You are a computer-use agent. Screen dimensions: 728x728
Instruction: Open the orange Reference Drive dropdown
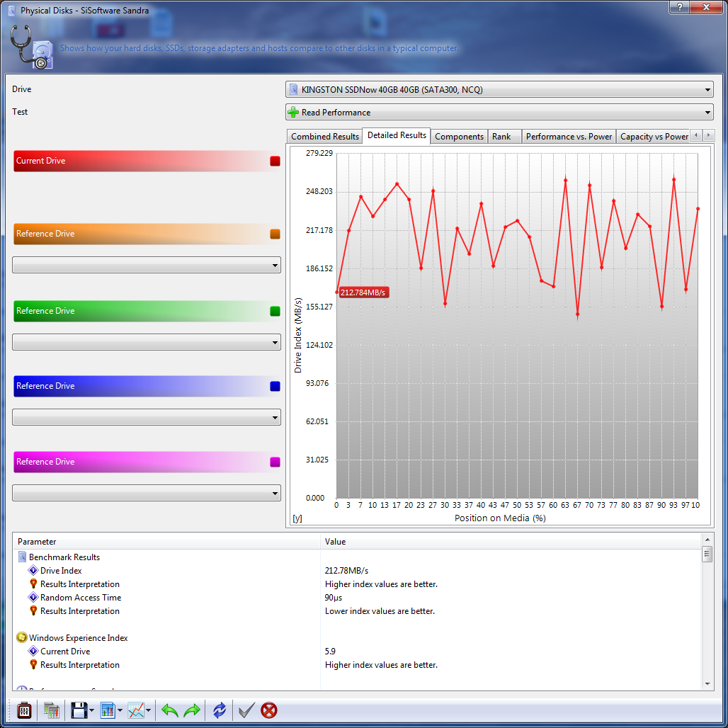pos(147,265)
